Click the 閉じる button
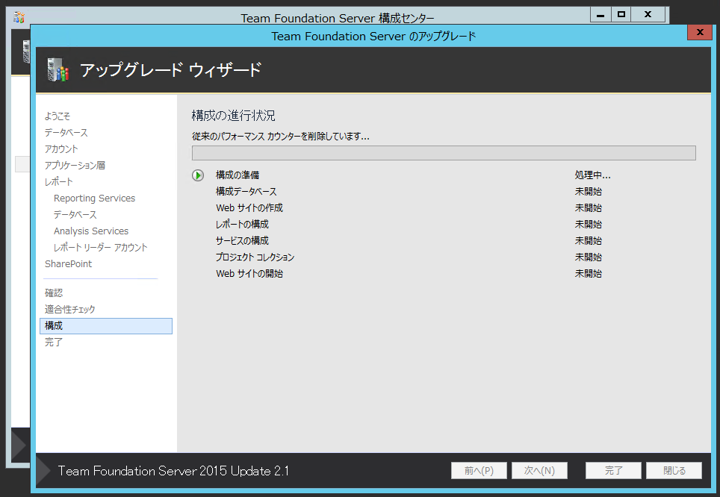720x497 pixels. click(674, 471)
